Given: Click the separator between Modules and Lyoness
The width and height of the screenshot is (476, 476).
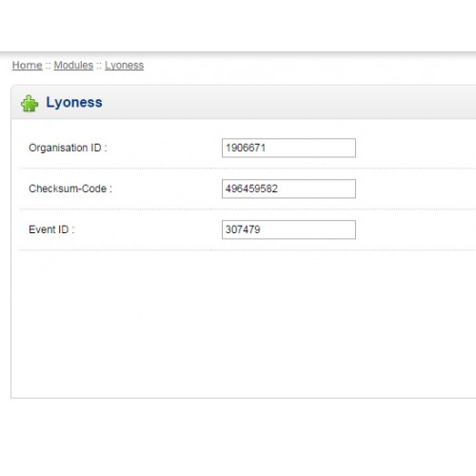Looking at the screenshot, I should pos(99,66).
